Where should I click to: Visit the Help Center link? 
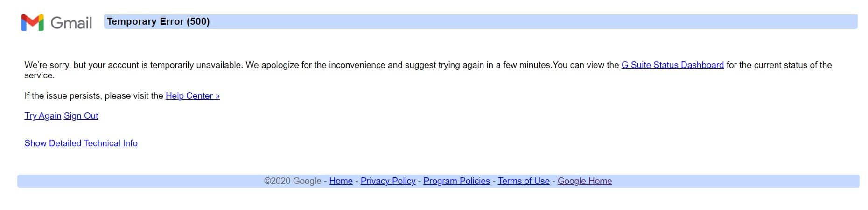193,96
